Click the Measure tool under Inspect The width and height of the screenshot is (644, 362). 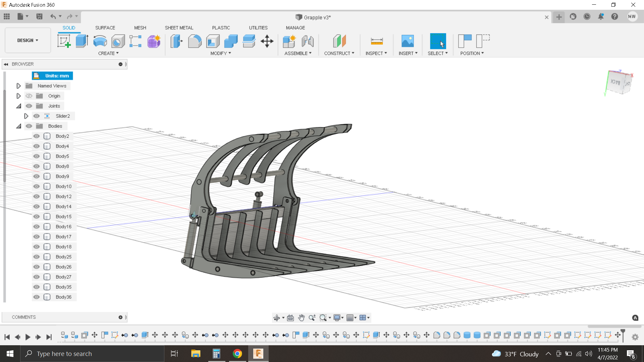click(x=377, y=41)
